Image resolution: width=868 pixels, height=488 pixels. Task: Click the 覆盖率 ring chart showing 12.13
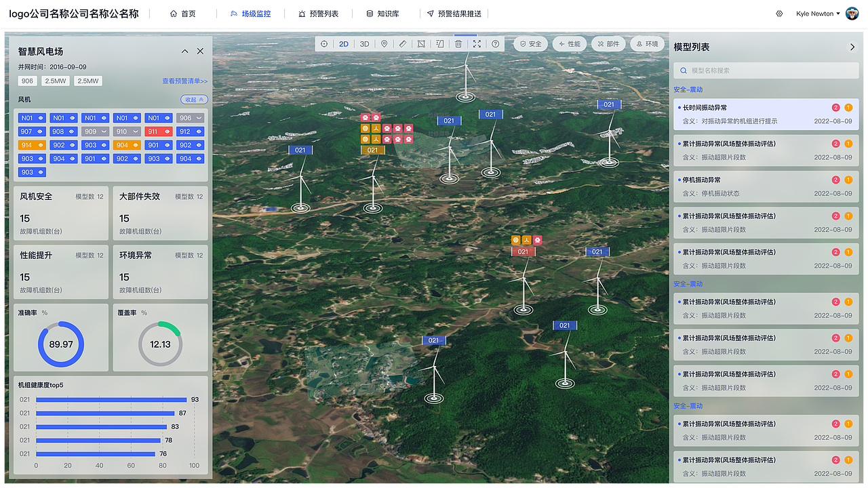tap(160, 344)
